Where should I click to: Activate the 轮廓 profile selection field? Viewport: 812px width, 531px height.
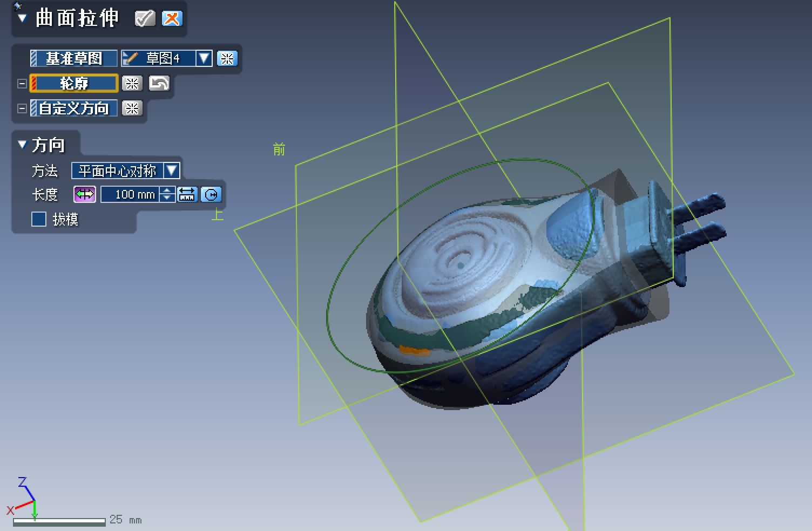(74, 83)
